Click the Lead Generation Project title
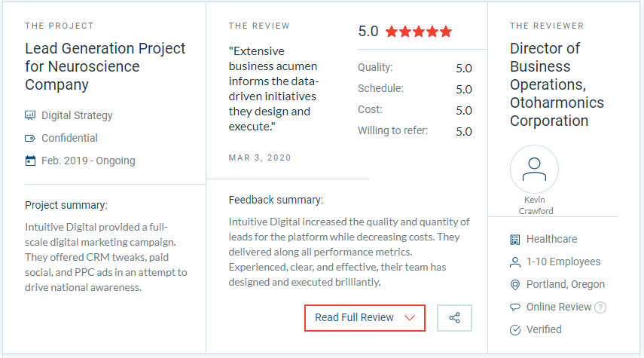This screenshot has height=358, width=644. coord(105,66)
